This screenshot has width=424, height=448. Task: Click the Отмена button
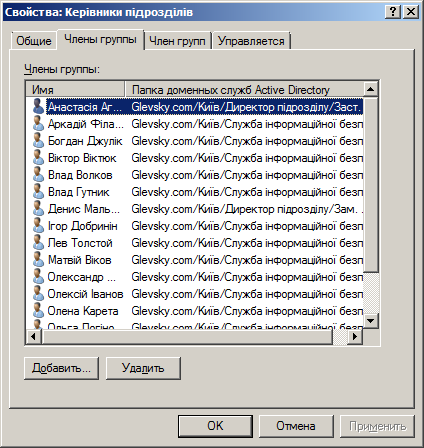click(296, 426)
